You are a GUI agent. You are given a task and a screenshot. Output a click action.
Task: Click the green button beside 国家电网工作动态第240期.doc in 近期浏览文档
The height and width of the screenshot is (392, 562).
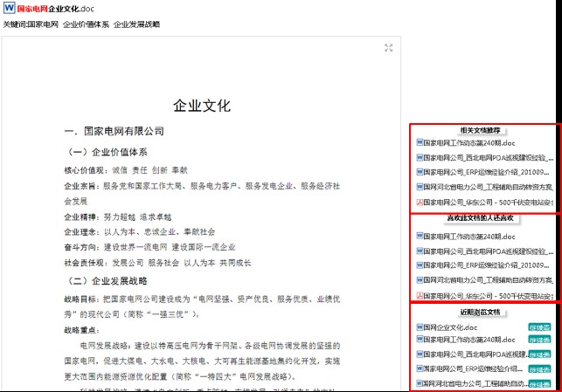pos(539,340)
